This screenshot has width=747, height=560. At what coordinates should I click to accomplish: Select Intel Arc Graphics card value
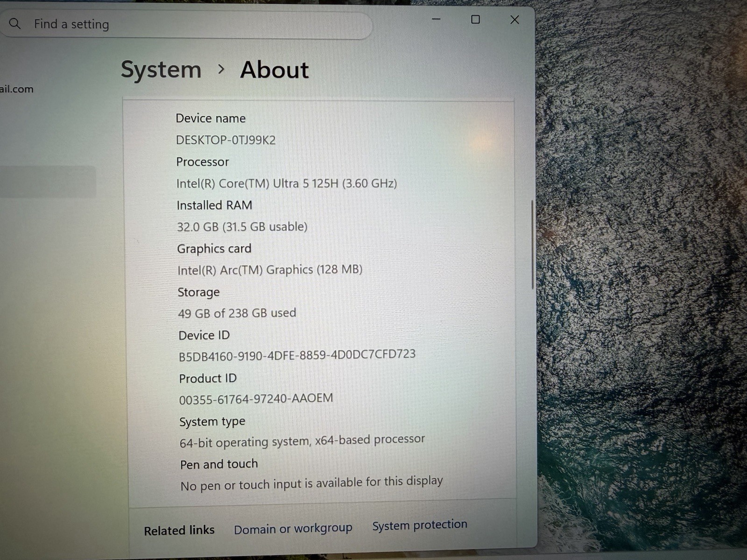pyautogui.click(x=270, y=270)
